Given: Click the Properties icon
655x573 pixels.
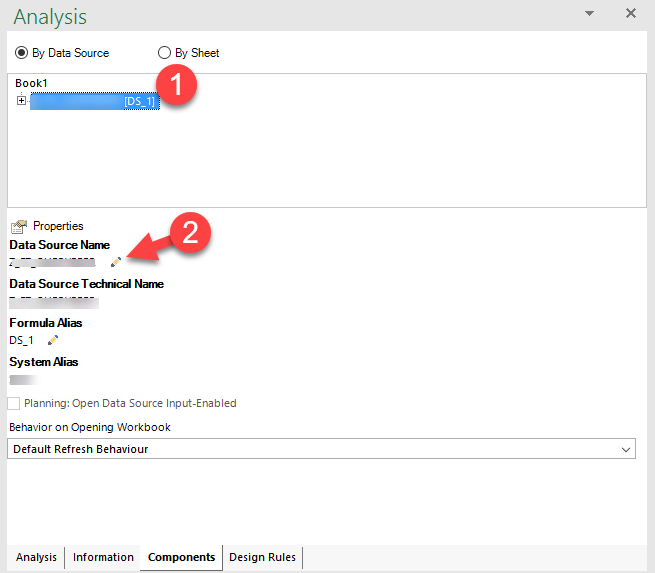Looking at the screenshot, I should point(19,226).
